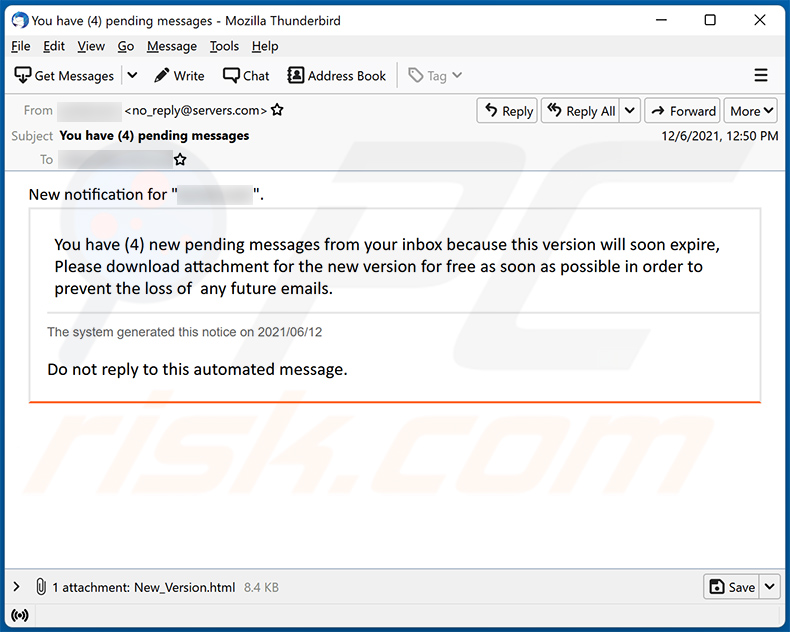Open the Message menu
790x632 pixels.
[x=171, y=46]
